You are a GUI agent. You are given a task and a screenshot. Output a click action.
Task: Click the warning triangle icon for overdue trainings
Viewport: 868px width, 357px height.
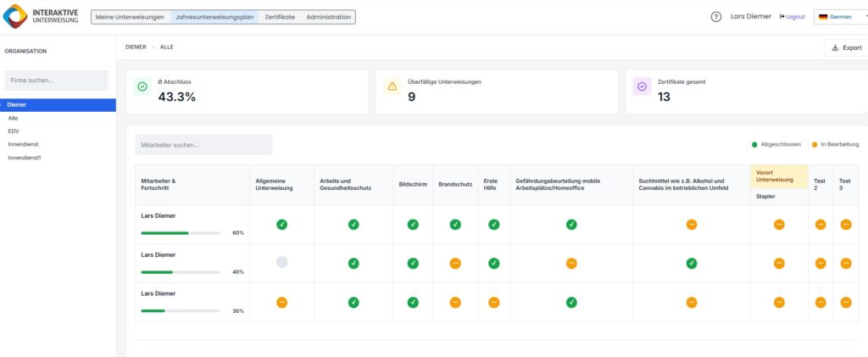point(392,86)
